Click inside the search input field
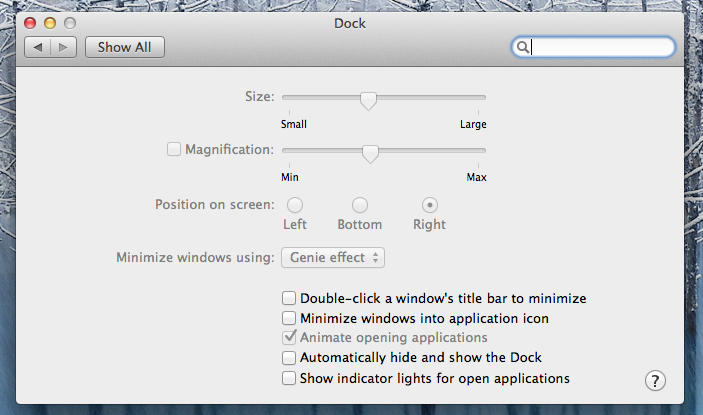 (x=593, y=47)
